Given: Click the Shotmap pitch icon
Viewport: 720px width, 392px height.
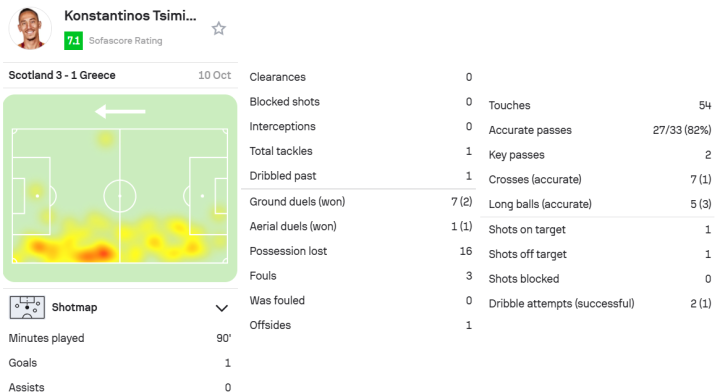Looking at the screenshot, I should point(27,307).
